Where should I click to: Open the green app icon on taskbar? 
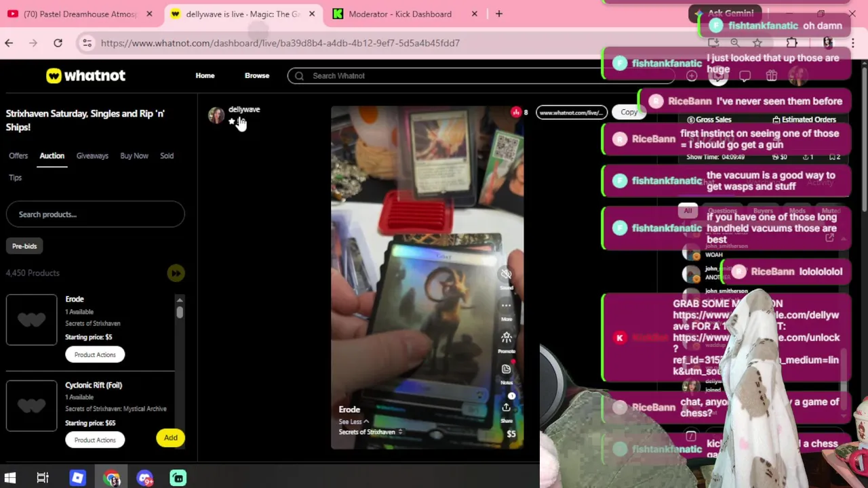pos(178,478)
